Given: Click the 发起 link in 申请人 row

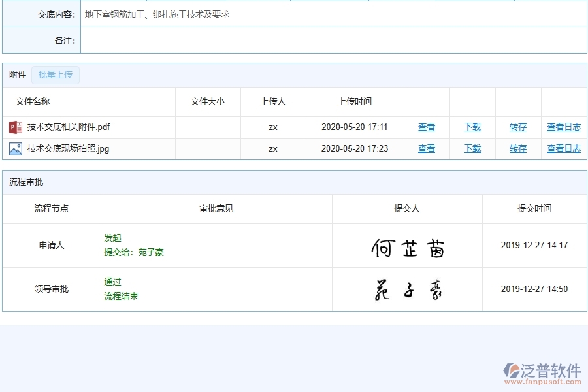Looking at the screenshot, I should (112, 238).
